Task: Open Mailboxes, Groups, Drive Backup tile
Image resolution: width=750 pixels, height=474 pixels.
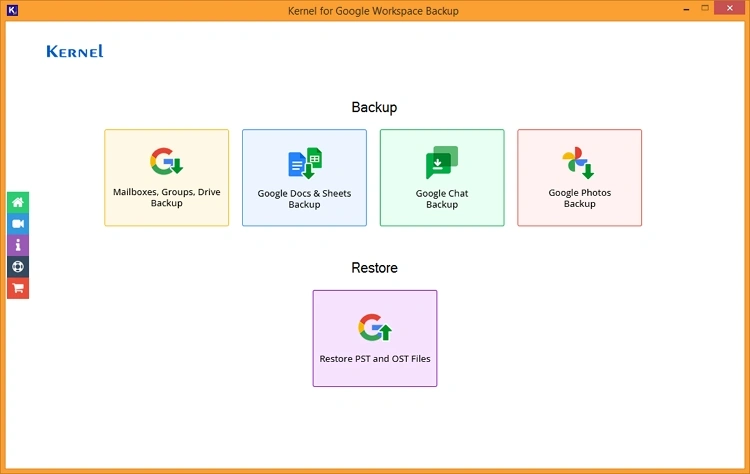Action: pyautogui.click(x=166, y=177)
